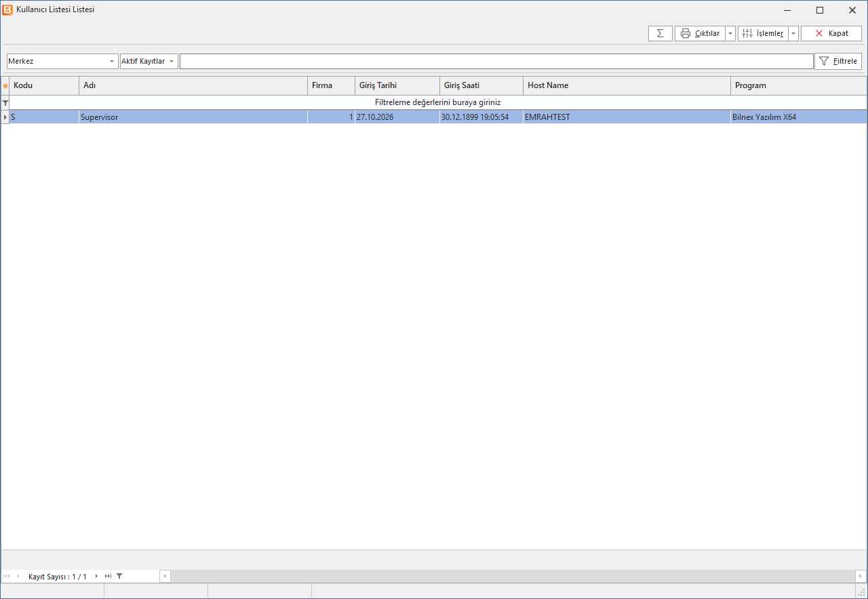Sort by the Program column header

point(799,86)
